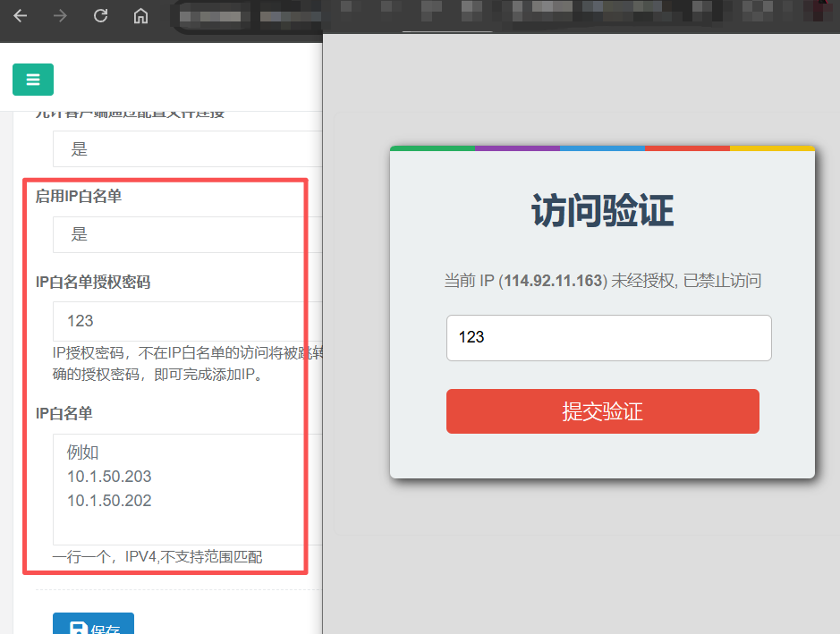Open the 启用IP白名单 dropdown showing 是

point(188,234)
